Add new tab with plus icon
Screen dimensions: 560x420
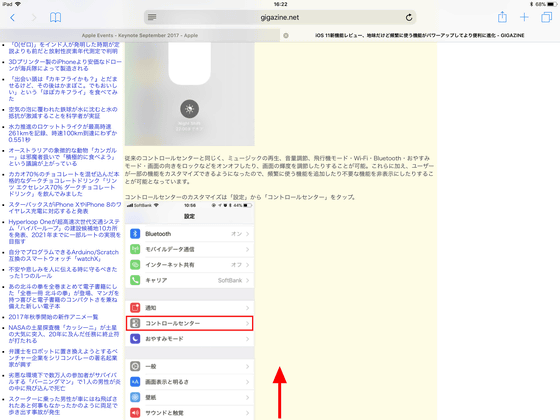coord(524,17)
